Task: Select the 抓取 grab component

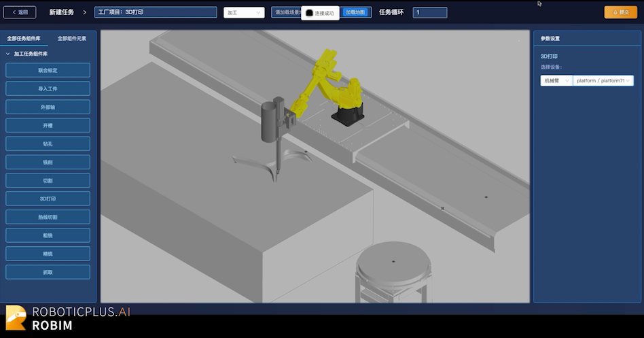Action: coord(48,272)
